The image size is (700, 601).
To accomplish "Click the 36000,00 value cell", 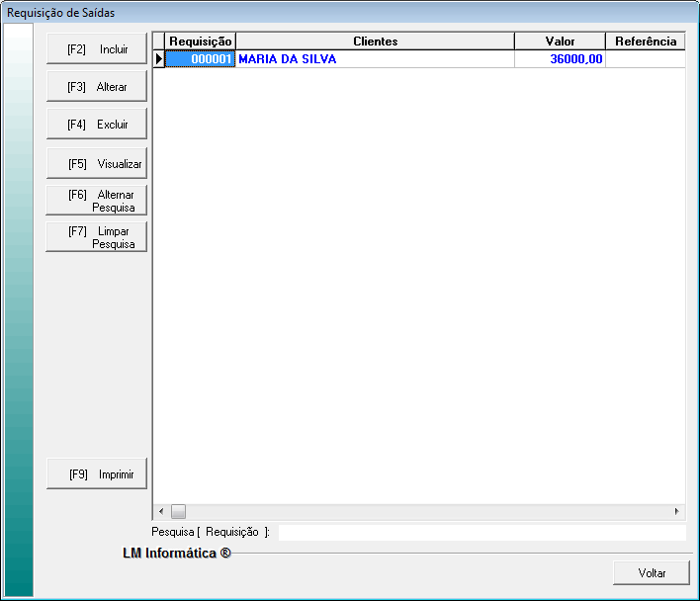I will 560,59.
